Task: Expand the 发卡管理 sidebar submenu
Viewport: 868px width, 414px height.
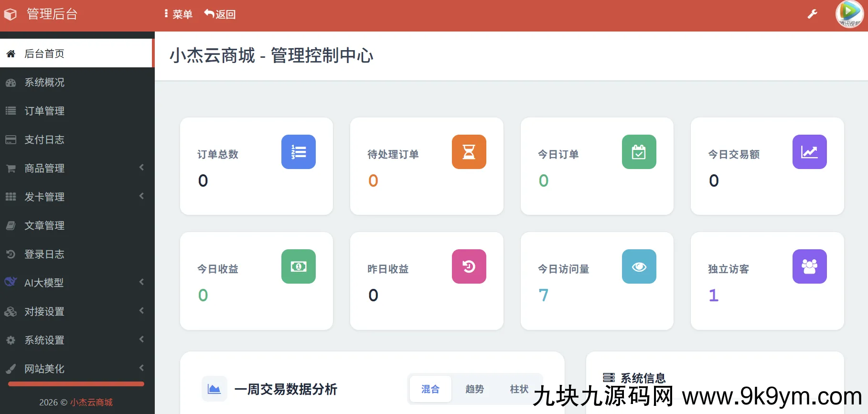Action: coord(76,197)
